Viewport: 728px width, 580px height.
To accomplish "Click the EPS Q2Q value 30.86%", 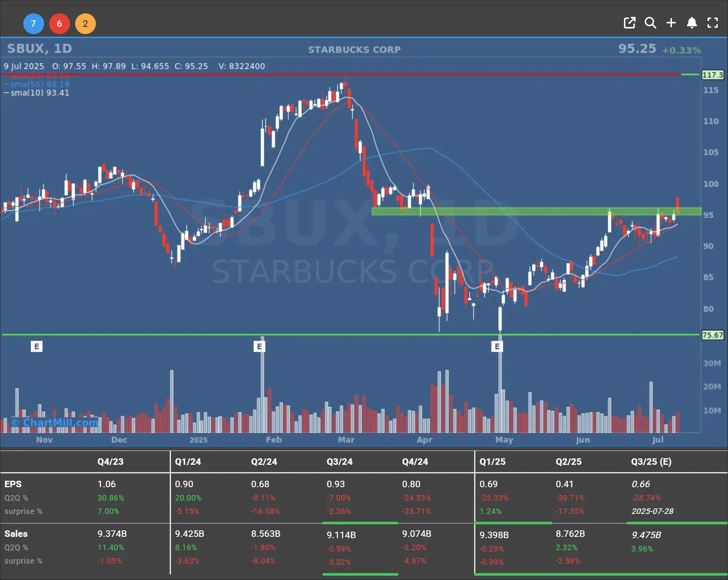I will [x=111, y=498].
